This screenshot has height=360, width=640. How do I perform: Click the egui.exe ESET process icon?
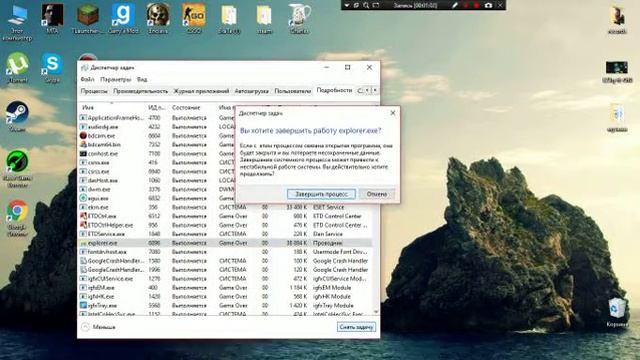(83, 198)
